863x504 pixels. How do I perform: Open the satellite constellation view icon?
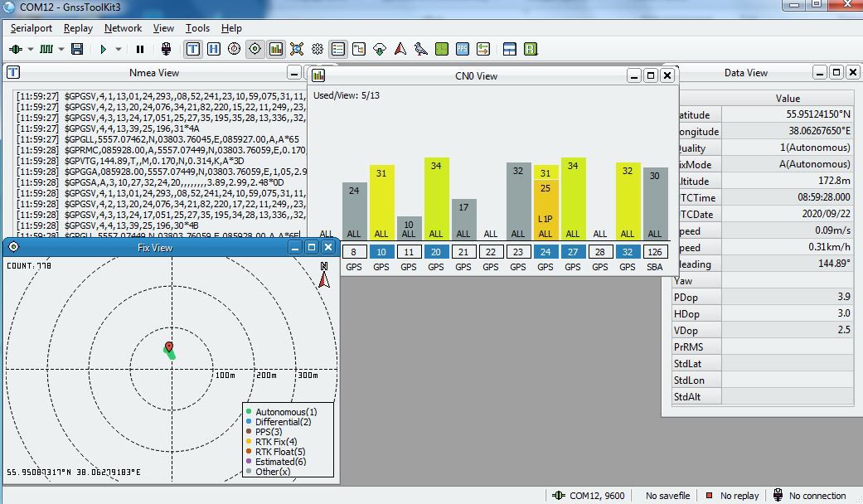[297, 50]
